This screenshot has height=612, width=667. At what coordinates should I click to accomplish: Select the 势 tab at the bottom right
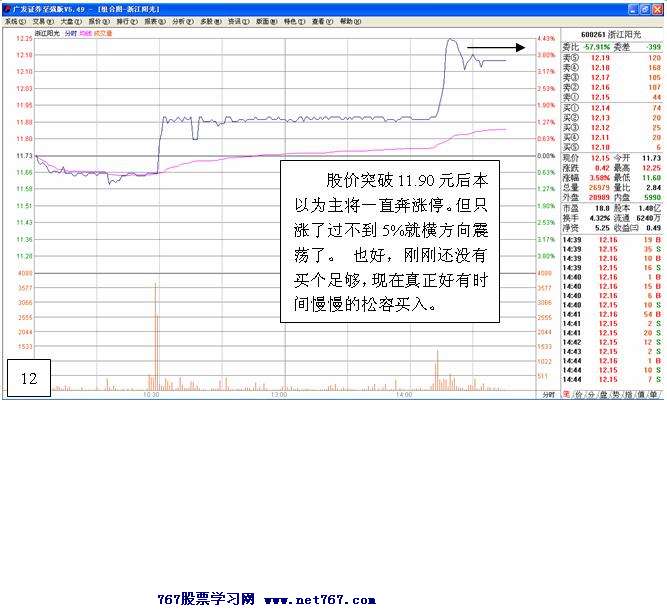pos(617,395)
